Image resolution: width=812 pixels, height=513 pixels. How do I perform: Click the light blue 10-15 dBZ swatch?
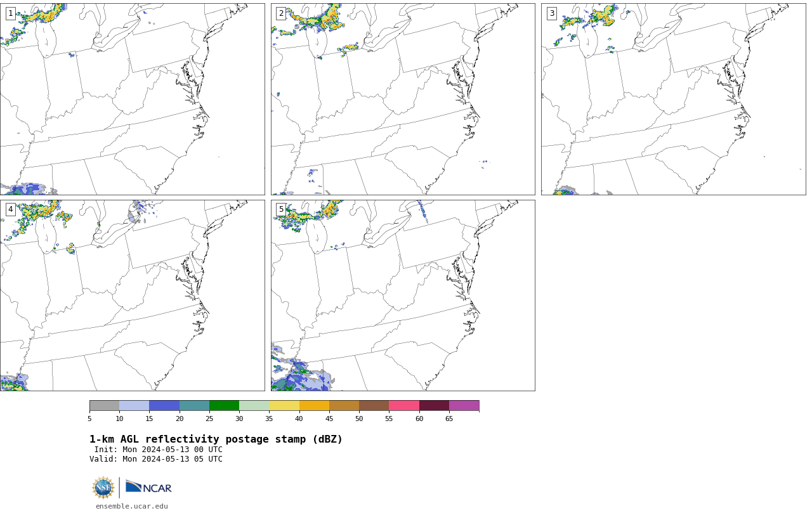click(x=134, y=406)
